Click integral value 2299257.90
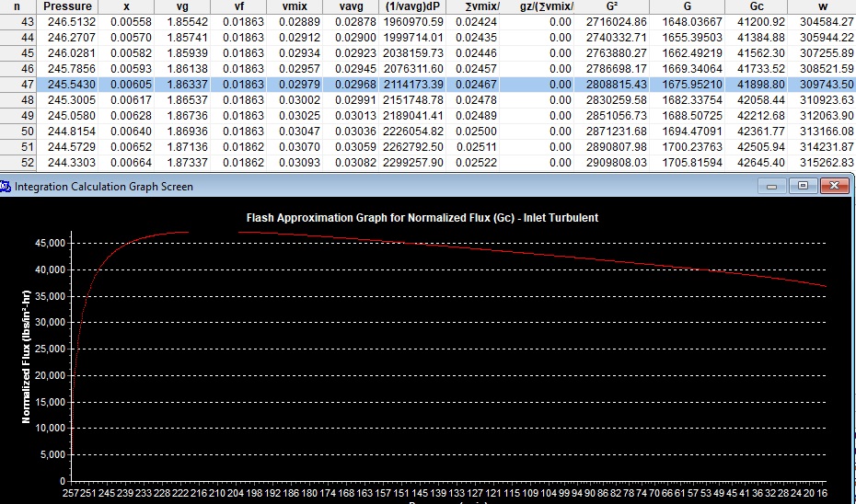This screenshot has width=856, height=504. point(414,163)
